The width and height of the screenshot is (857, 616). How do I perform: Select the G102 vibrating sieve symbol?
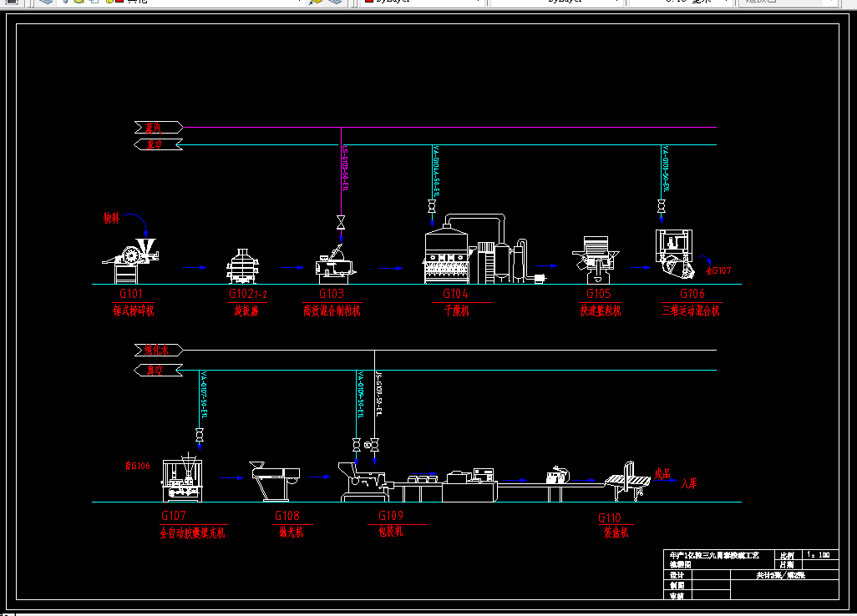click(243, 266)
